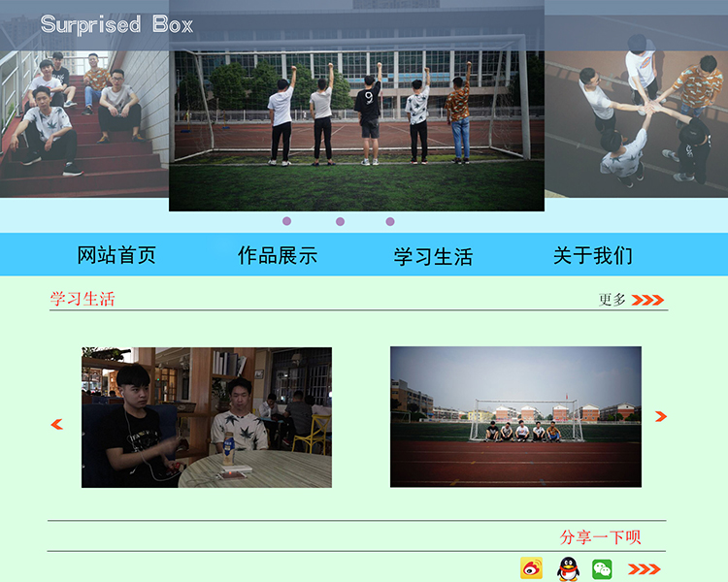Image resolution: width=728 pixels, height=582 pixels.
Task: Click the Surprised Box site logo
Action: point(116,24)
